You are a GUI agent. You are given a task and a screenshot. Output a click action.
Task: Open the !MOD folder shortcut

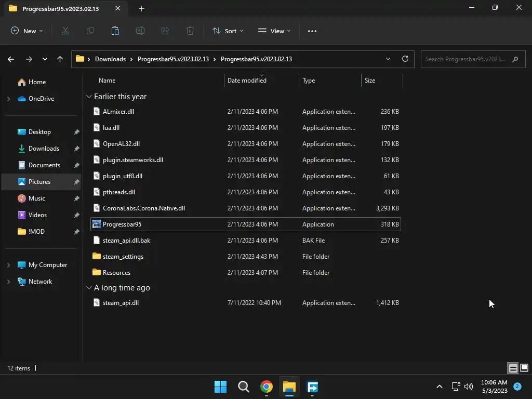click(x=36, y=232)
